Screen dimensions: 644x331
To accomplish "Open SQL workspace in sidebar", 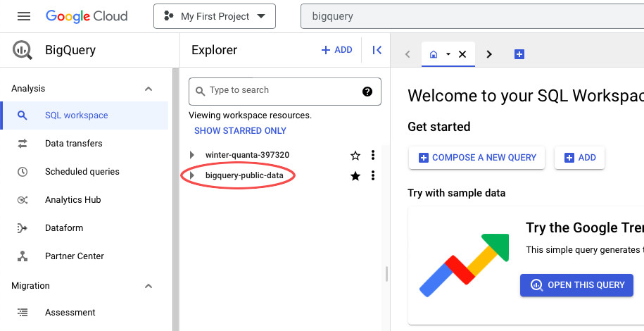I will pos(84,115).
